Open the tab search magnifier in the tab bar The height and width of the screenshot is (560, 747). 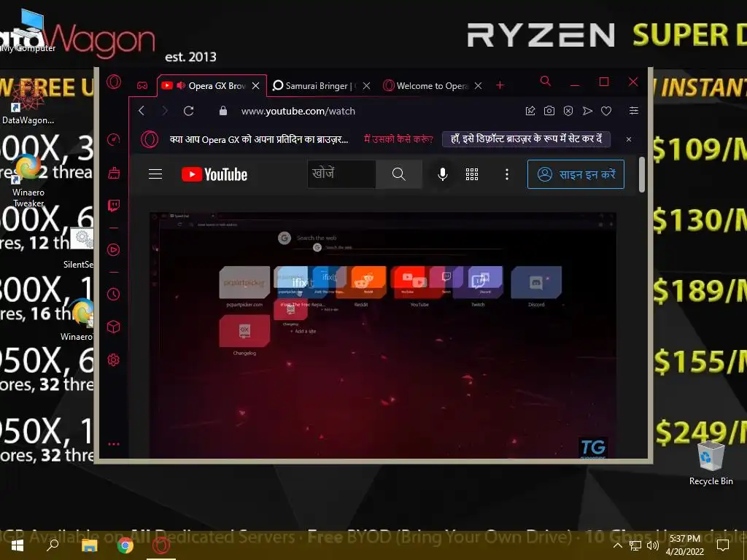point(546,82)
